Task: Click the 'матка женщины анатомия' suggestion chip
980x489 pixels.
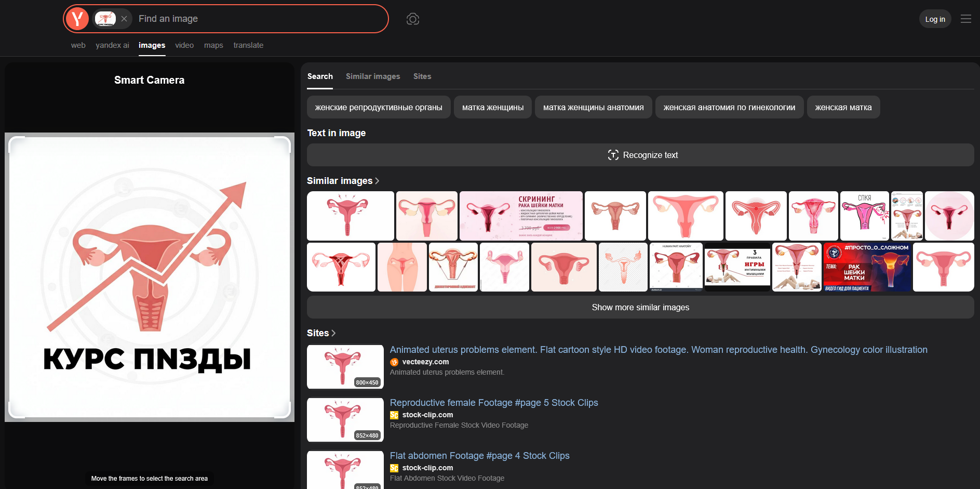Action: pyautogui.click(x=593, y=107)
